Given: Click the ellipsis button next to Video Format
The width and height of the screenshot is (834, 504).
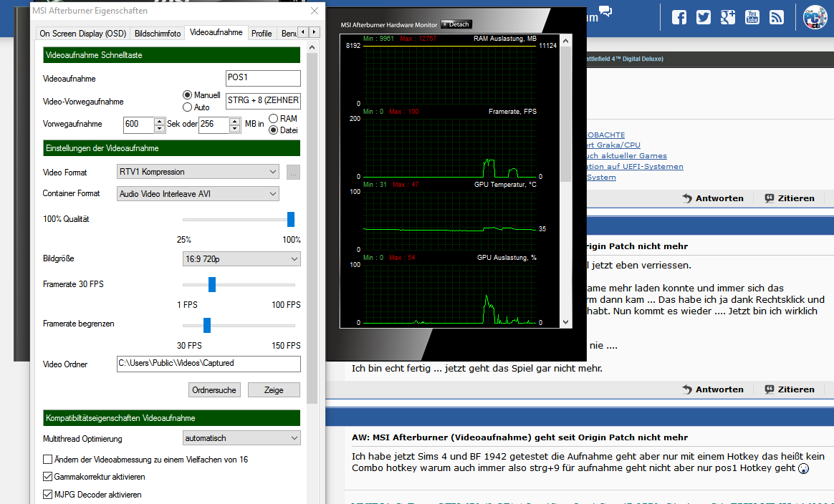Looking at the screenshot, I should tap(293, 173).
